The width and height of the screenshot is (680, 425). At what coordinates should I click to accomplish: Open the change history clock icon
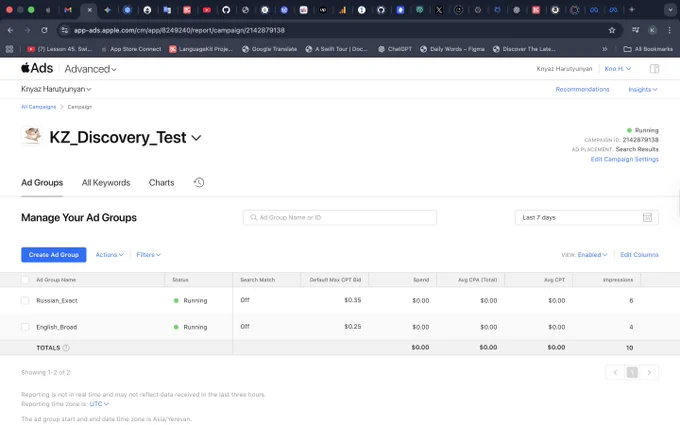pyautogui.click(x=199, y=183)
